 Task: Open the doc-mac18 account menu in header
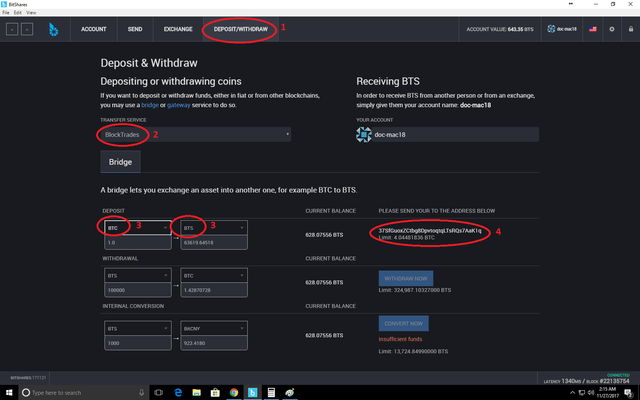click(562, 29)
